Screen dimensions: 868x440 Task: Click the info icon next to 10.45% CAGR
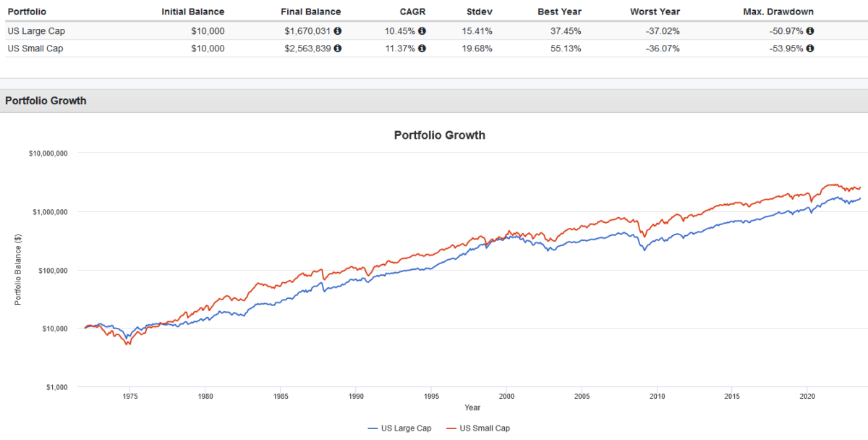click(x=423, y=31)
